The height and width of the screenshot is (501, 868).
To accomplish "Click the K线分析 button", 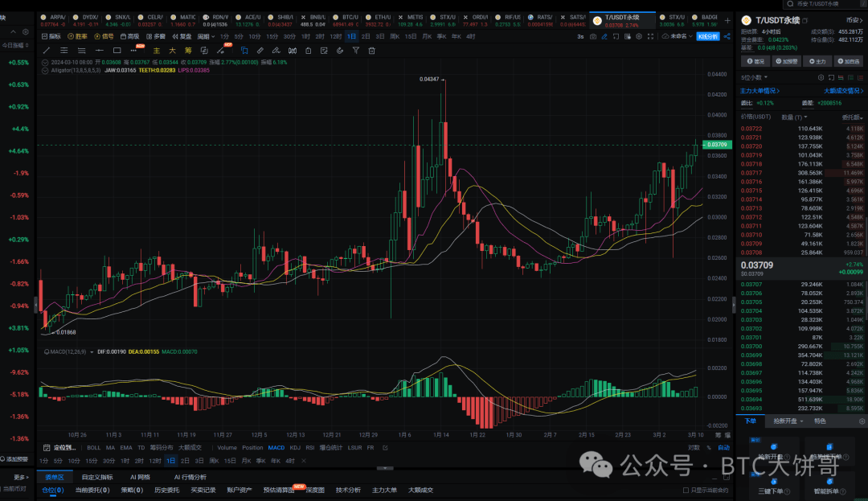I will coord(708,37).
